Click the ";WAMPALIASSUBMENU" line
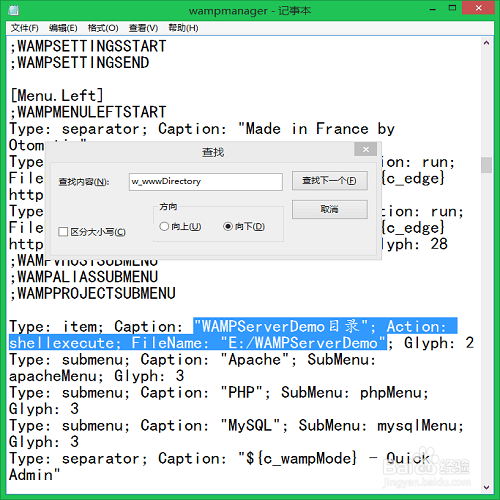The height and width of the screenshot is (500, 500). pos(84,277)
